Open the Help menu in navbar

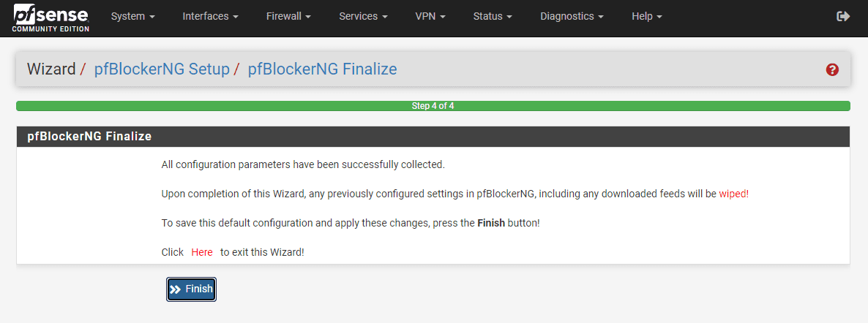tap(646, 16)
